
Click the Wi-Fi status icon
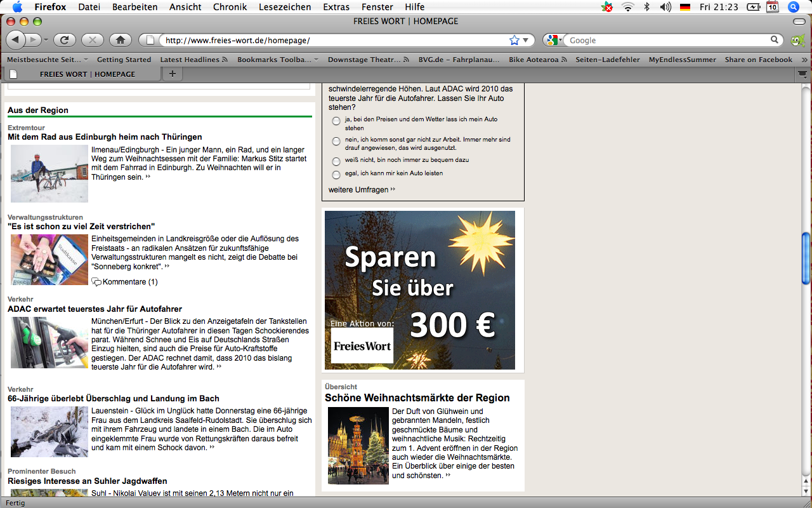[x=627, y=7]
